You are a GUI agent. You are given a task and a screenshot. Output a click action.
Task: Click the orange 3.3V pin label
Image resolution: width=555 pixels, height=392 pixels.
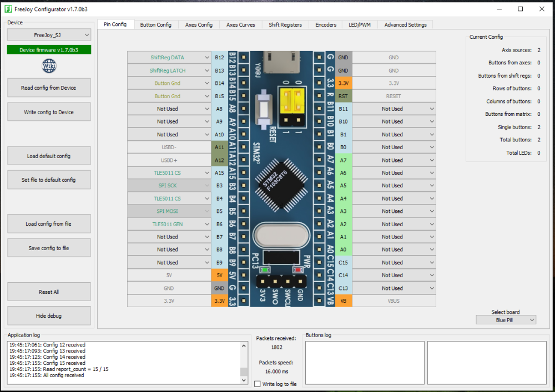219,301
